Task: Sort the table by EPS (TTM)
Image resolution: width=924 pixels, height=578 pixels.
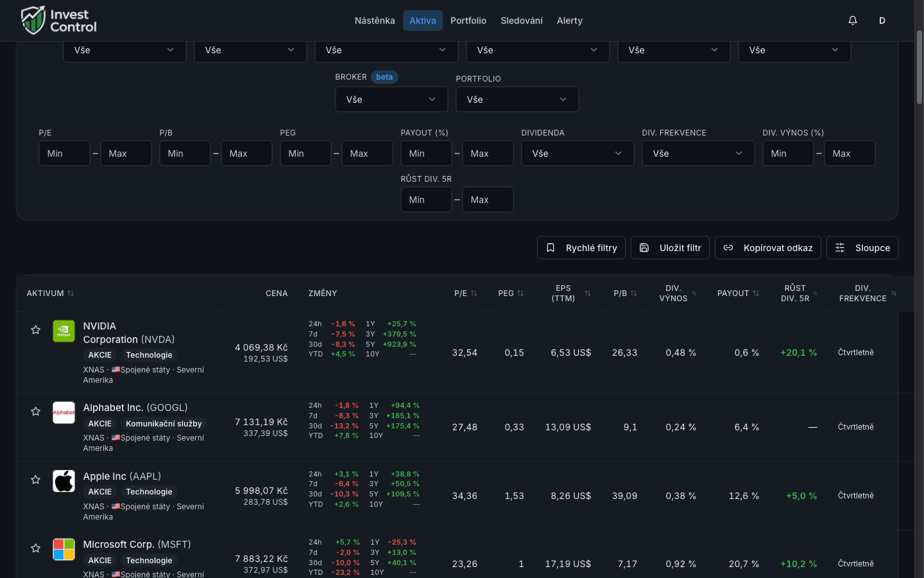Action: pyautogui.click(x=570, y=293)
